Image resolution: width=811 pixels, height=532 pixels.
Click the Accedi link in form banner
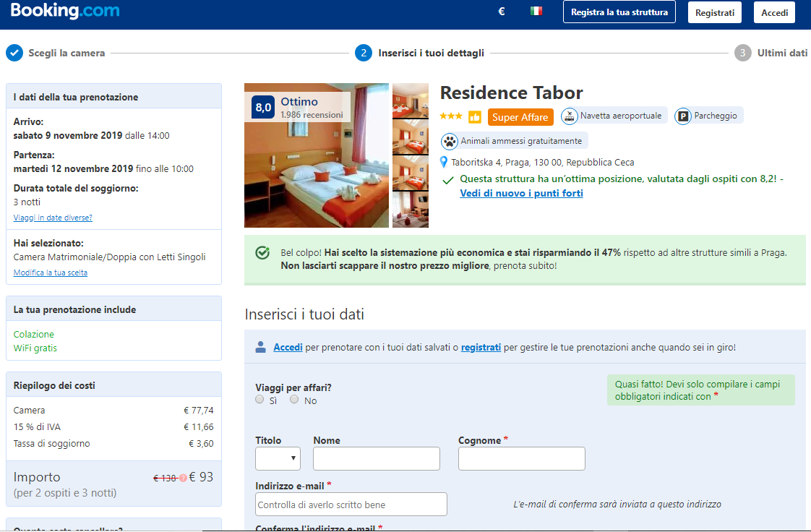tap(288, 348)
